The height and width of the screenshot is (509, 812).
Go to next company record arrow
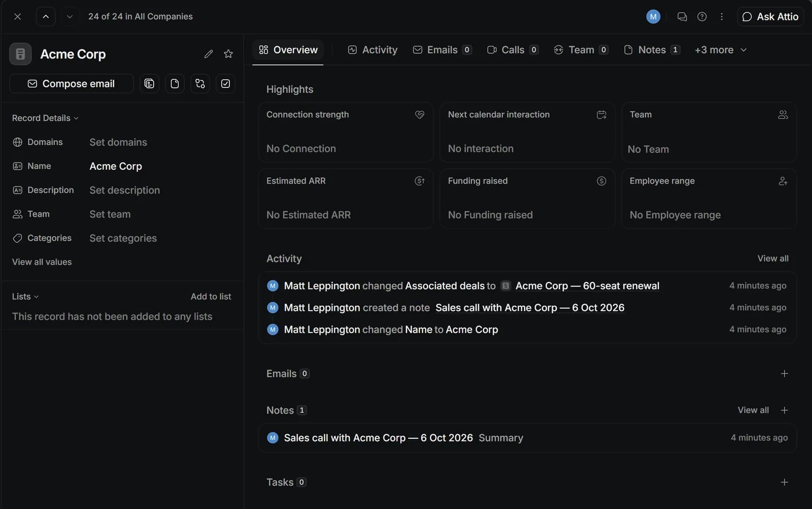[70, 17]
